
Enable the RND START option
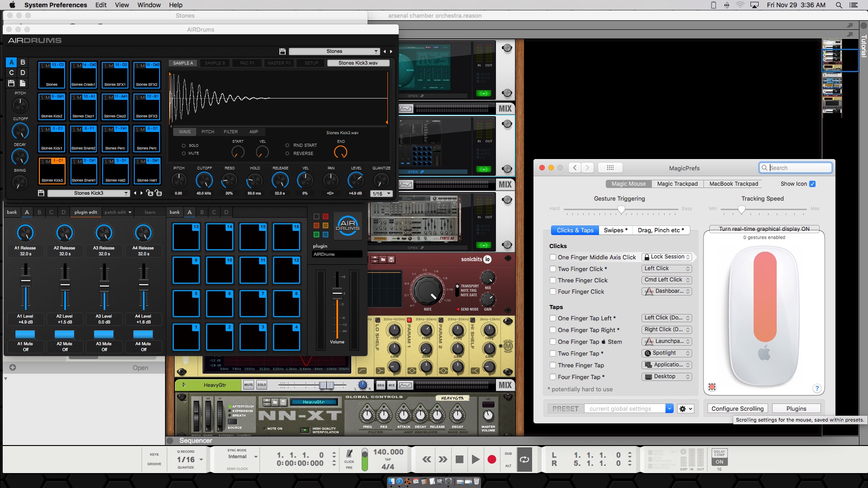pyautogui.click(x=287, y=145)
